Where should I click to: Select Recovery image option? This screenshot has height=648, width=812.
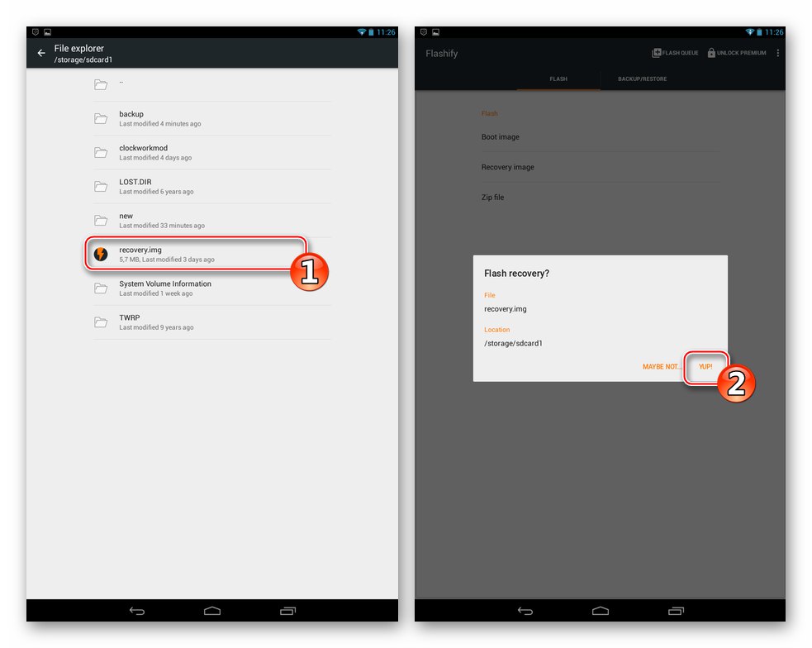coord(601,167)
